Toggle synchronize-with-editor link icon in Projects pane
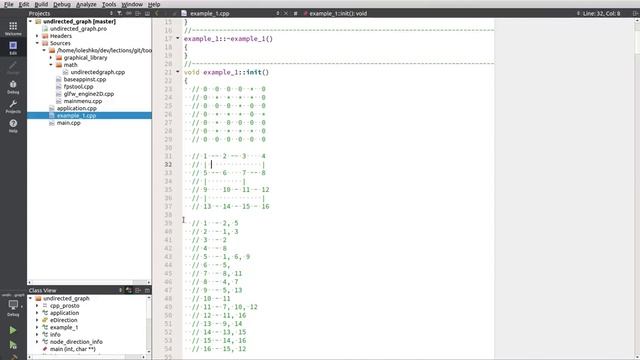 (129, 13)
